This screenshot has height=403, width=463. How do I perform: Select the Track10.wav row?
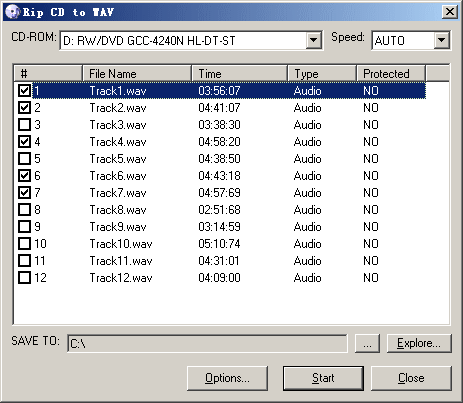coord(220,244)
